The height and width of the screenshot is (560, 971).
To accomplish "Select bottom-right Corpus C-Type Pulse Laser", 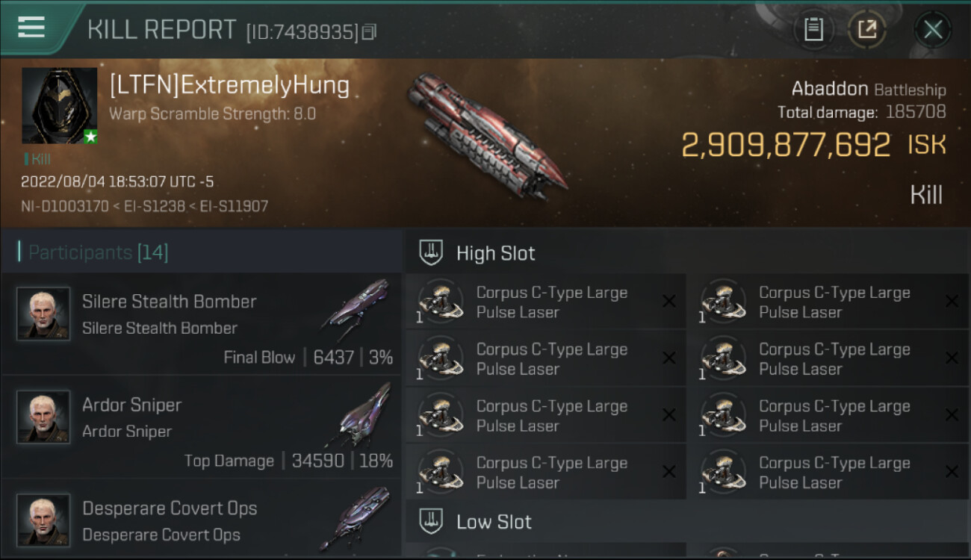I will (829, 472).
